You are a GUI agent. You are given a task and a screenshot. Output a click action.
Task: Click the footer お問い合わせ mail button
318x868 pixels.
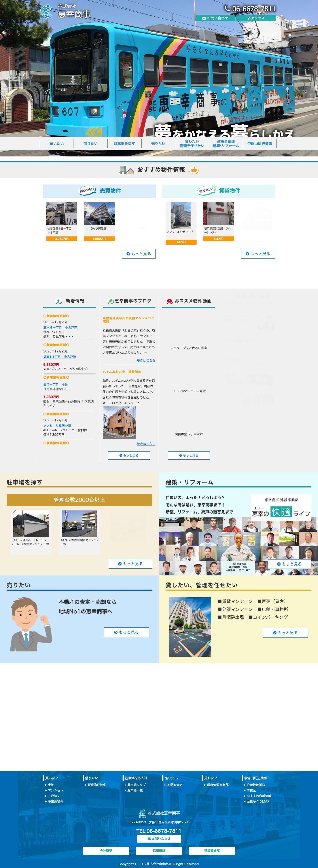[x=159, y=839]
